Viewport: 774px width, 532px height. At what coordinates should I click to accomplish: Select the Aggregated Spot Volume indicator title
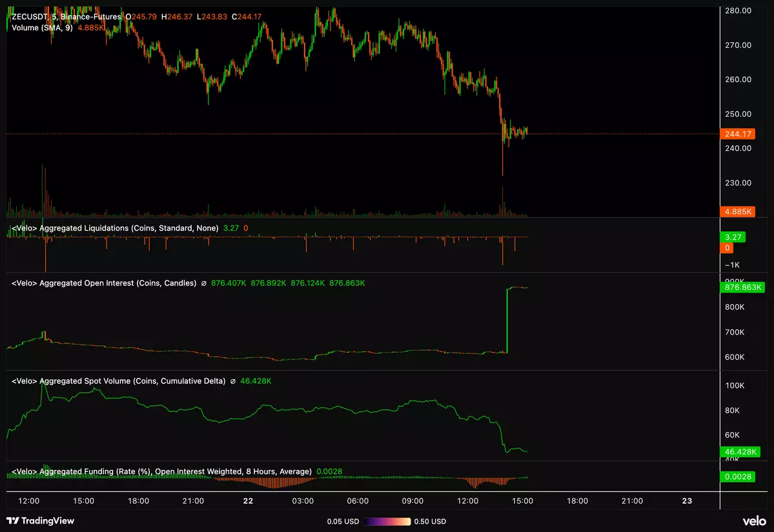pyautogui.click(x=118, y=381)
